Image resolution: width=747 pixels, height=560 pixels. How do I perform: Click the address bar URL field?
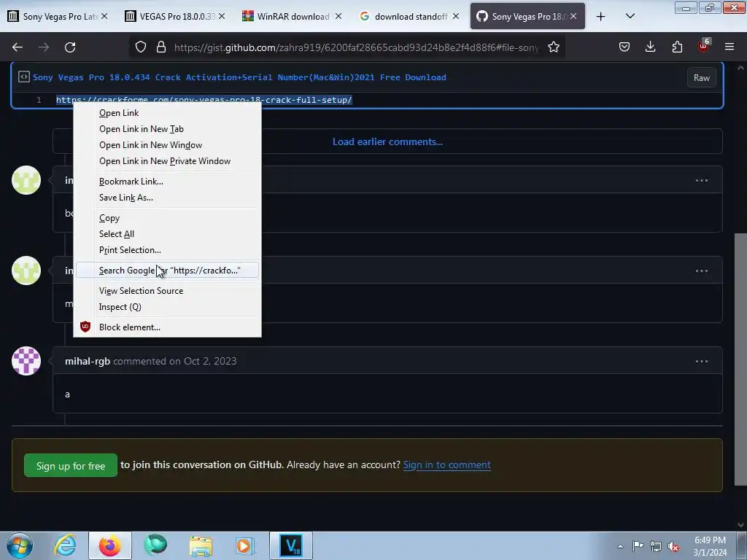click(356, 47)
